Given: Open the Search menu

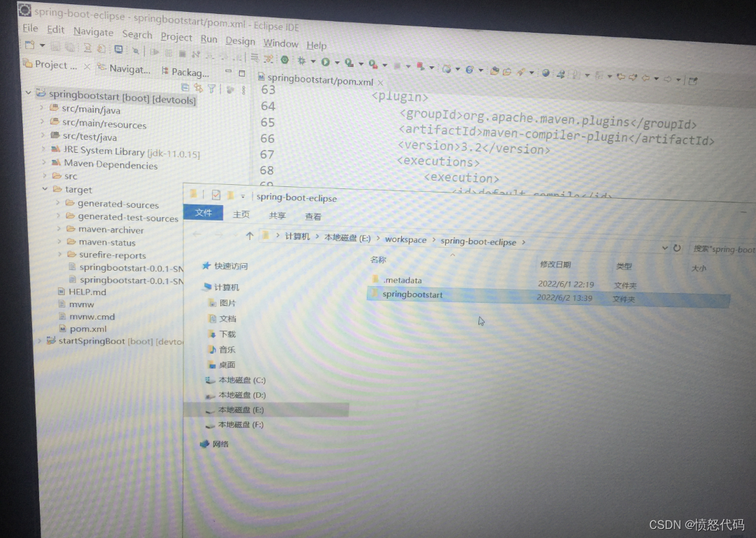Looking at the screenshot, I should (x=137, y=34).
